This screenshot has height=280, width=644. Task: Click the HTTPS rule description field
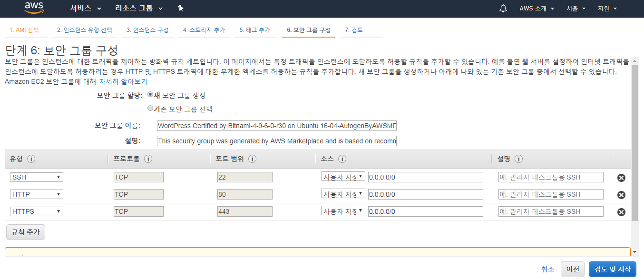coord(551,211)
